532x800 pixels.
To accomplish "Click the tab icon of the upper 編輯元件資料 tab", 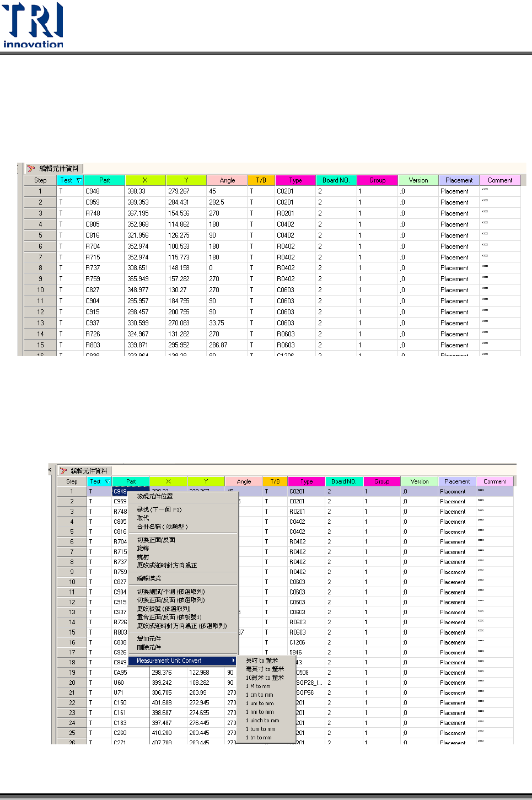I will point(31,169).
